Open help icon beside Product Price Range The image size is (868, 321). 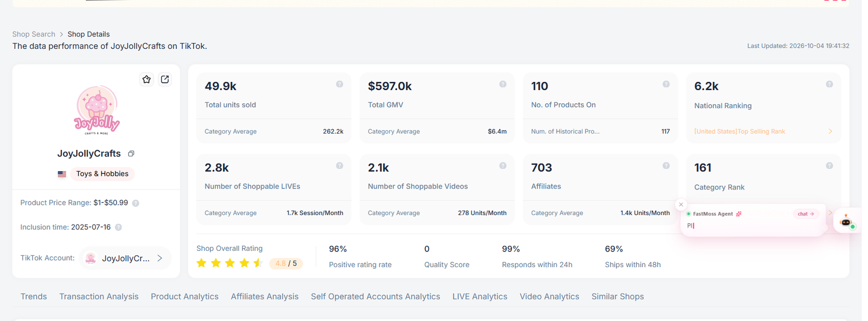tap(136, 203)
